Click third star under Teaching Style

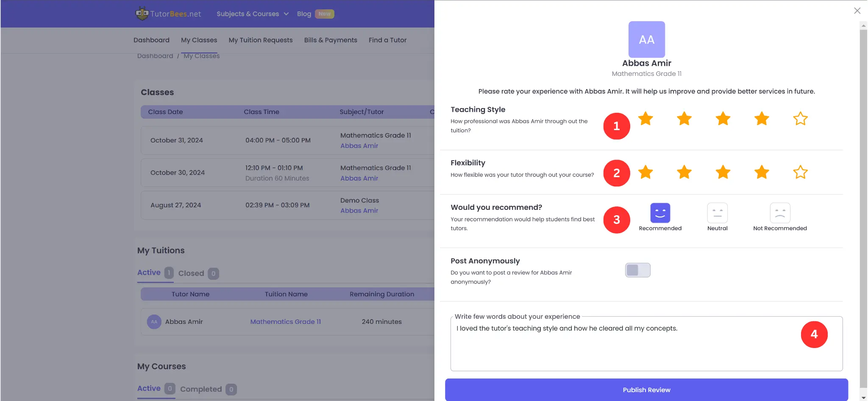(723, 119)
